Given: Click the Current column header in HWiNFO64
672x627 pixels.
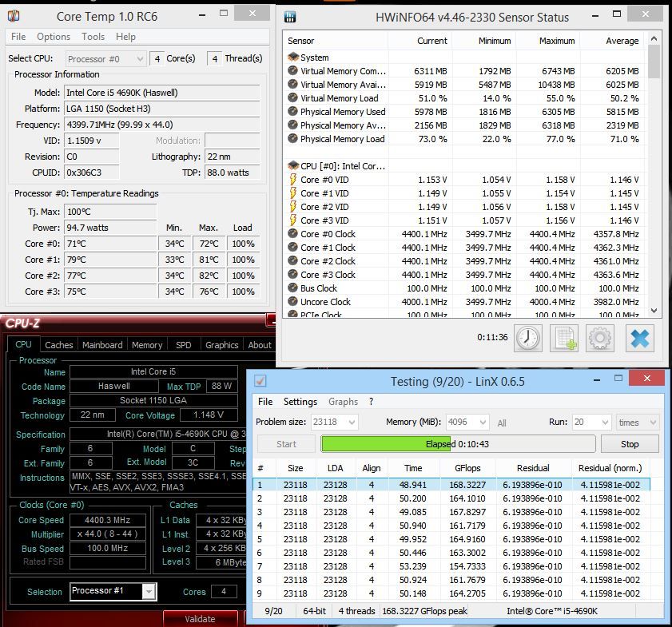Looking at the screenshot, I should (420, 41).
